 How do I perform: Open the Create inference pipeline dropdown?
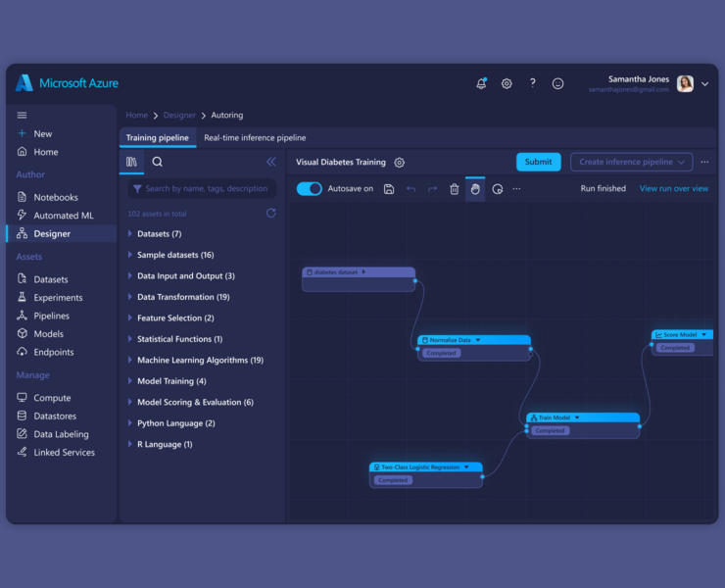[x=631, y=162]
